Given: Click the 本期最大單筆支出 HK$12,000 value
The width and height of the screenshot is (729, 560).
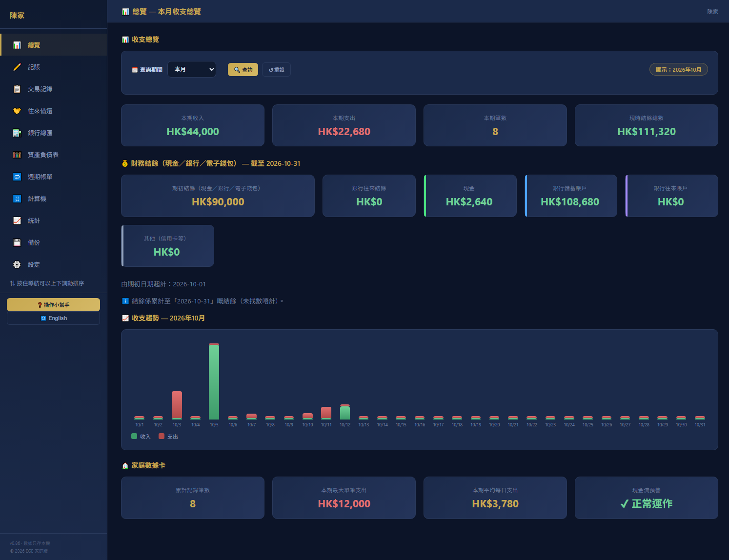Looking at the screenshot, I should [x=344, y=504].
